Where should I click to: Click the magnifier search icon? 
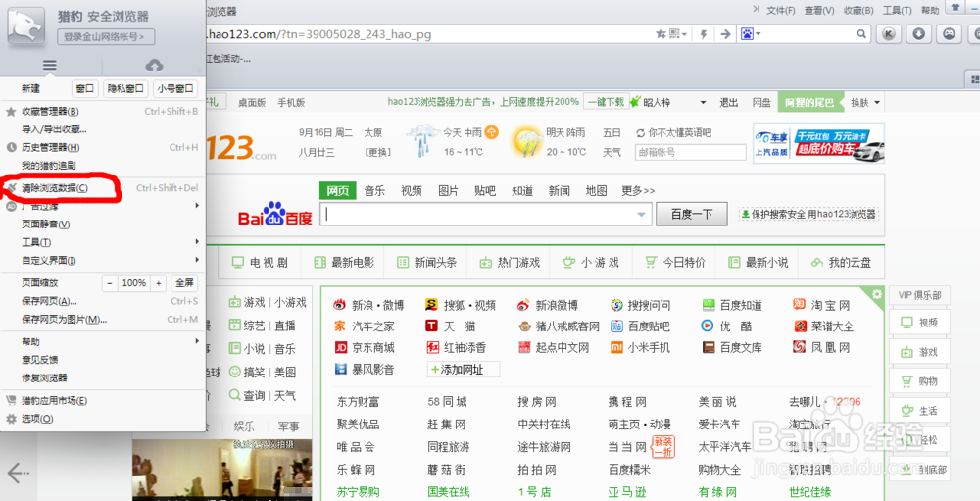pos(861,33)
